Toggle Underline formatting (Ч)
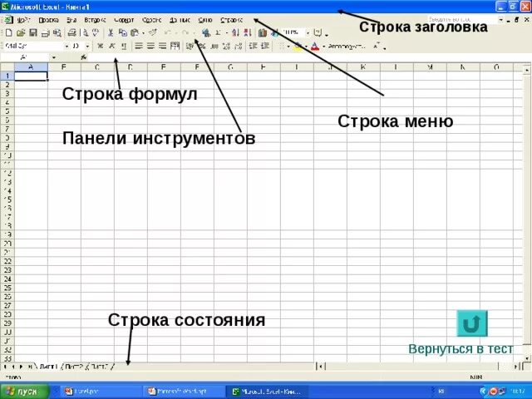 [x=124, y=46]
